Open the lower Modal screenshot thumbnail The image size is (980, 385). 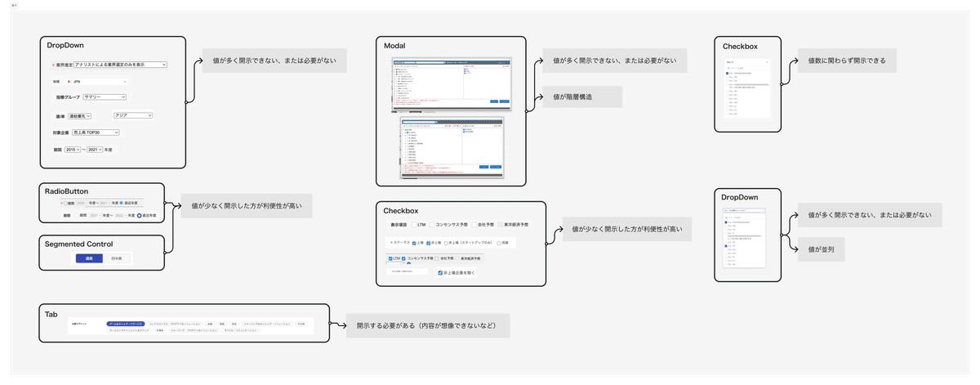452,147
